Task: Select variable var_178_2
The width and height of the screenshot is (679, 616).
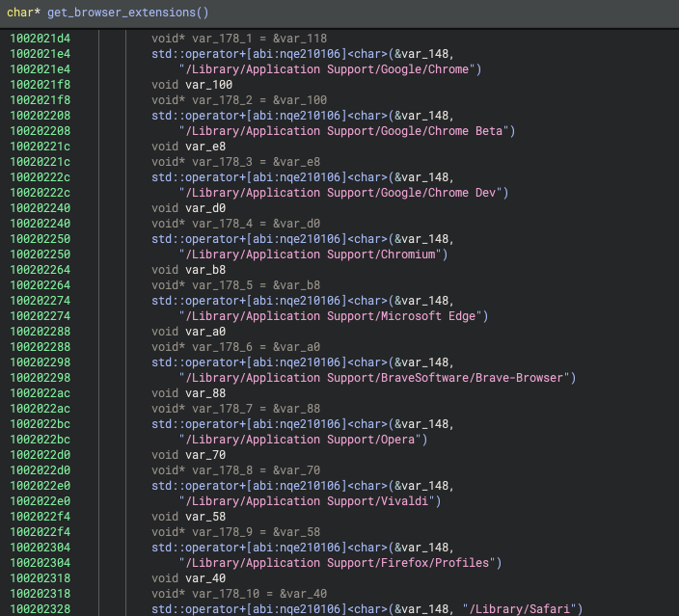Action: click(x=222, y=100)
